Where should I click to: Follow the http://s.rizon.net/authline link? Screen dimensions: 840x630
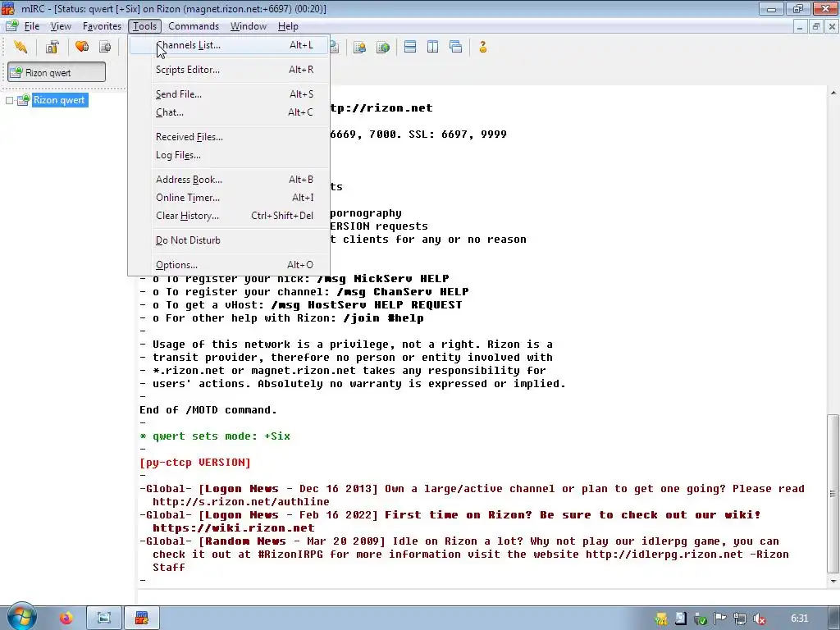tap(241, 502)
